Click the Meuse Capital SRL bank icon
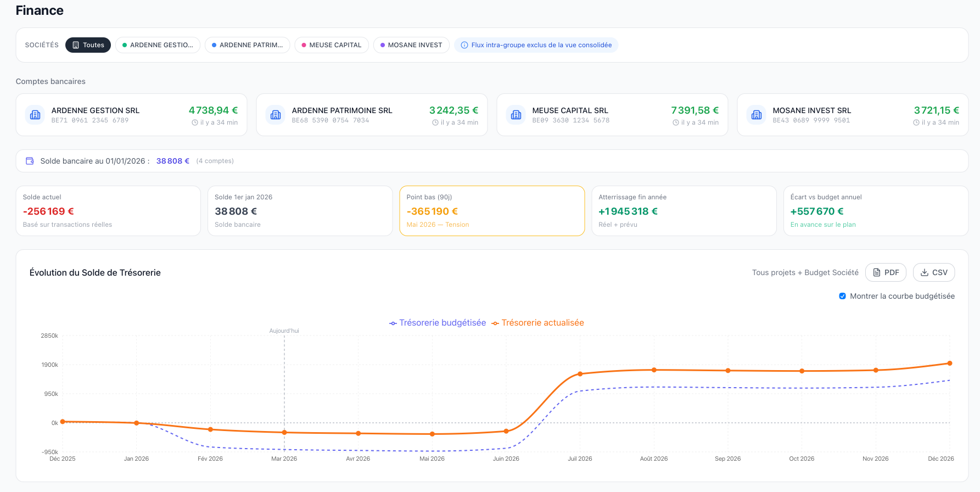The image size is (980, 492). pyautogui.click(x=516, y=115)
